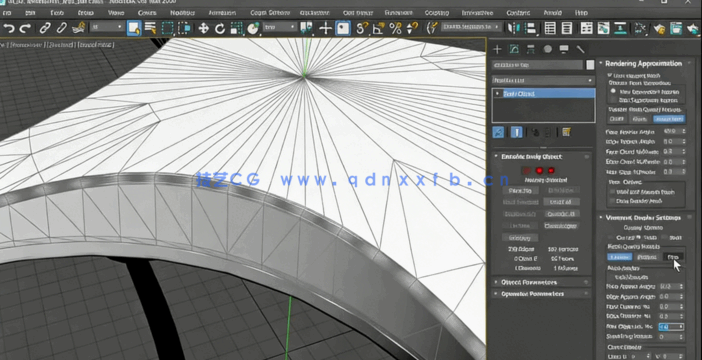
Task: Enable the Select and Manipulate tool
Action: [325, 28]
